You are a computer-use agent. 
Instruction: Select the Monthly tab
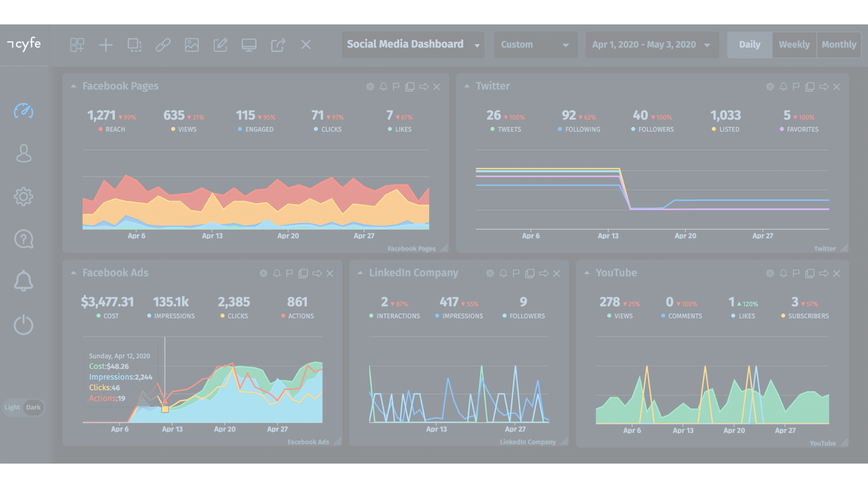click(839, 45)
